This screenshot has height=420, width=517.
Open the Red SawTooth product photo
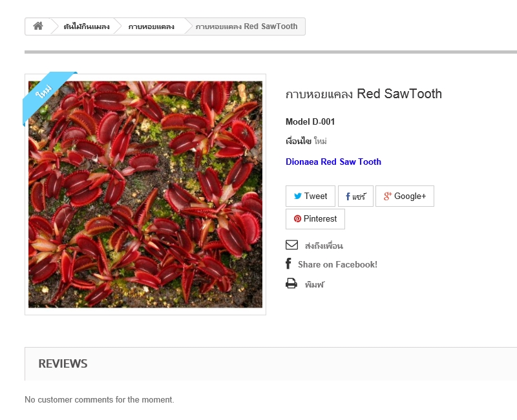[145, 194]
